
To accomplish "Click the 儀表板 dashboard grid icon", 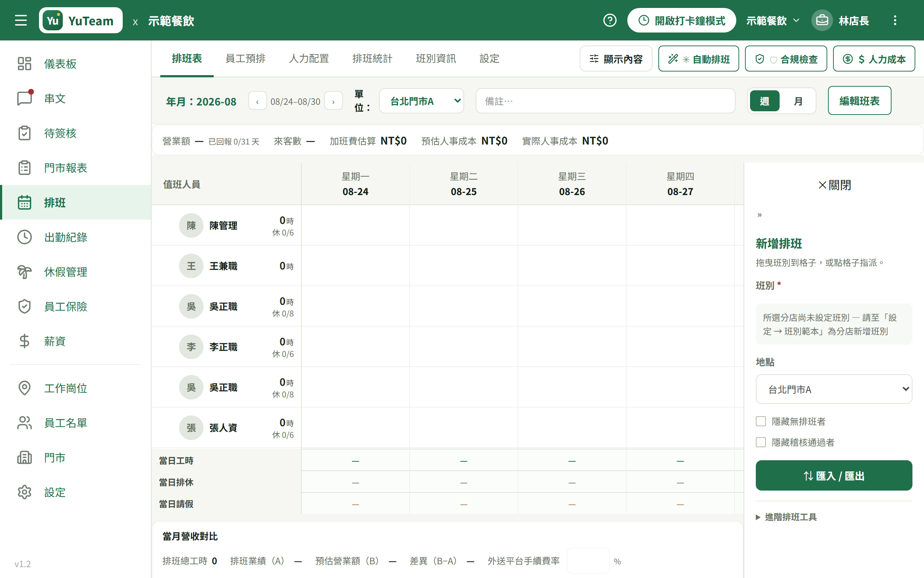I will pyautogui.click(x=25, y=64).
